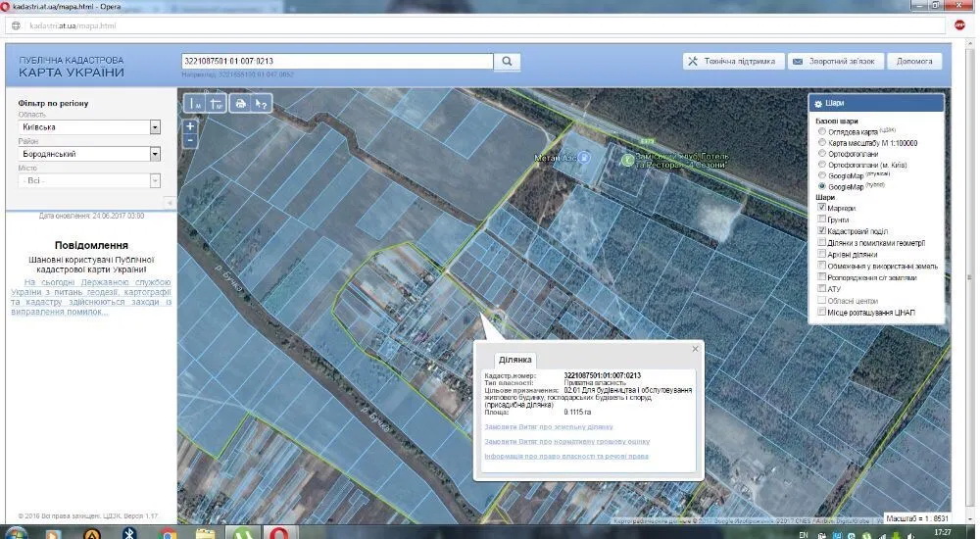The height and width of the screenshot is (539, 980).
Task: Click the print map icon
Action: tap(239, 103)
